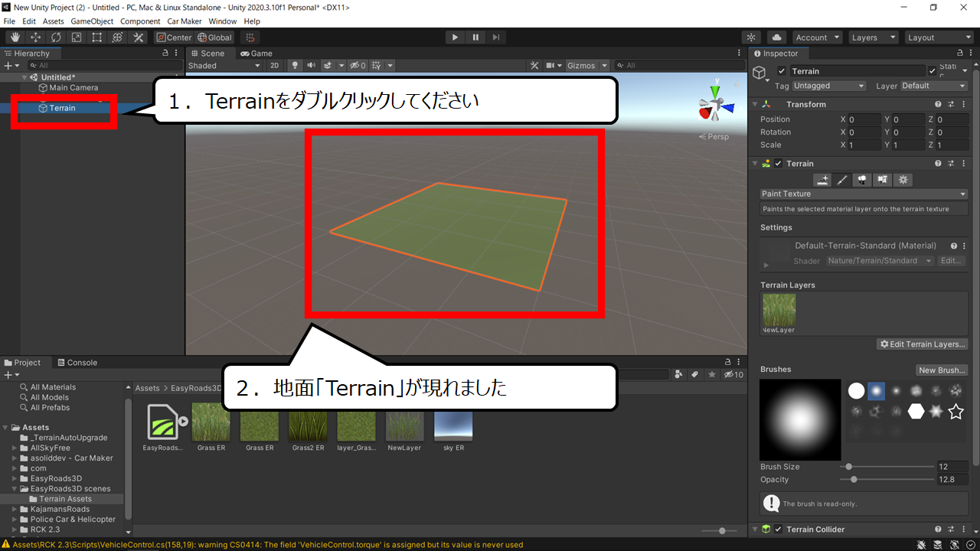The width and height of the screenshot is (980, 551).
Task: Toggle Global handle rotation
Action: pyautogui.click(x=214, y=37)
